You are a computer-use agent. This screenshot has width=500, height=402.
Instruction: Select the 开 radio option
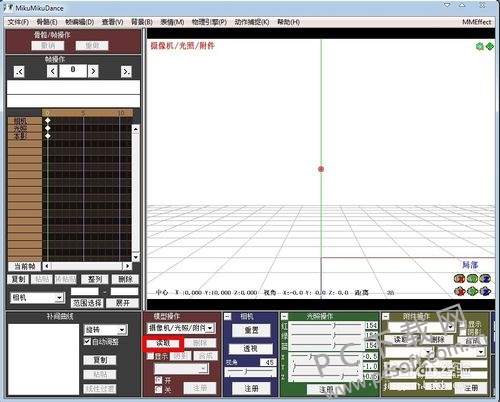[x=158, y=380]
